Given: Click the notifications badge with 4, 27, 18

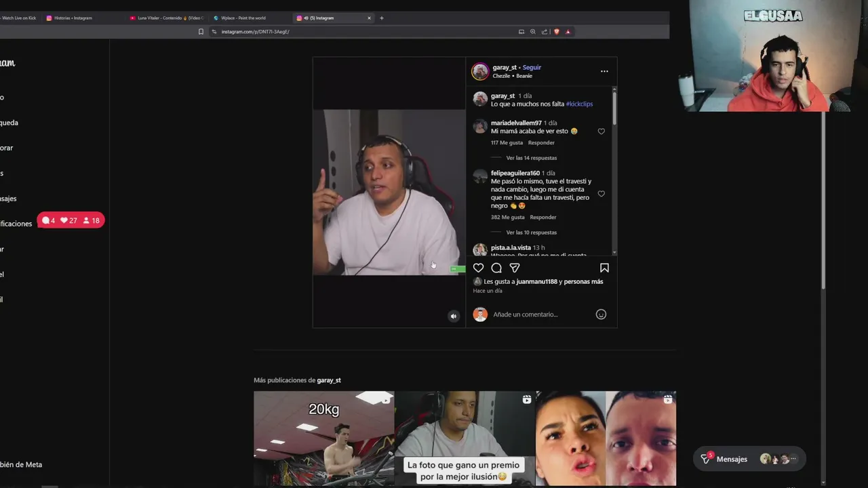Looking at the screenshot, I should click(71, 220).
